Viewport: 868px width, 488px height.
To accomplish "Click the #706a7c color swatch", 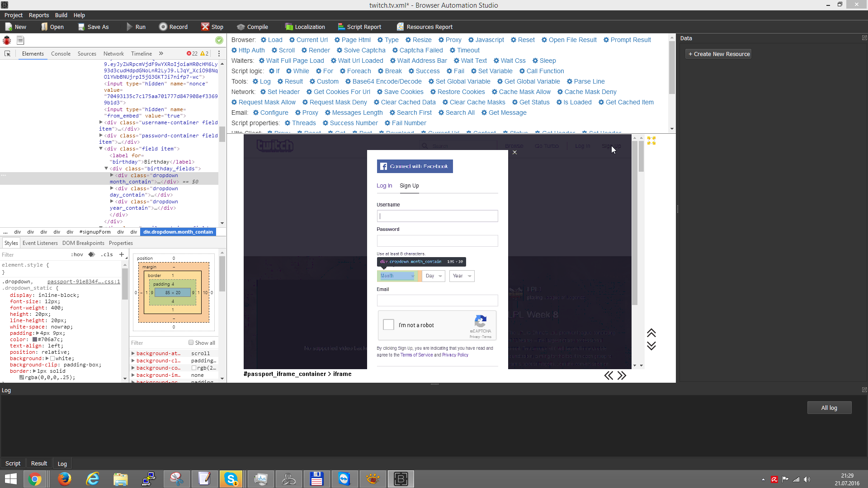I will click(35, 339).
